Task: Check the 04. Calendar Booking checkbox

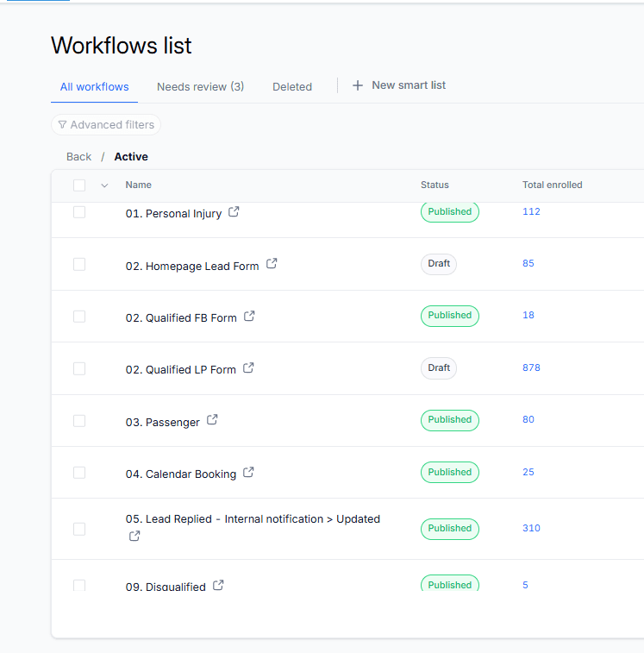Action: pyautogui.click(x=79, y=473)
